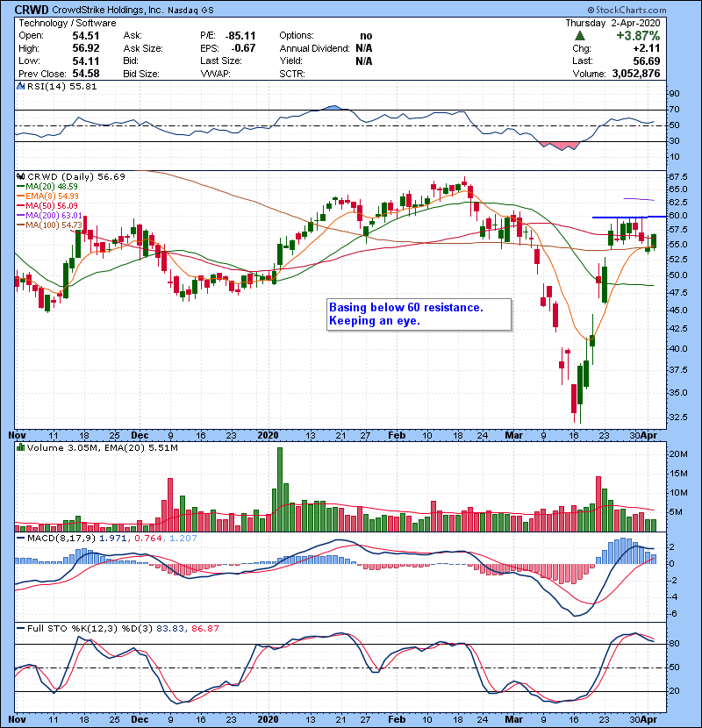Image resolution: width=702 pixels, height=728 pixels.
Task: Click the tallest green volume bar in January 2020
Action: click(x=280, y=489)
